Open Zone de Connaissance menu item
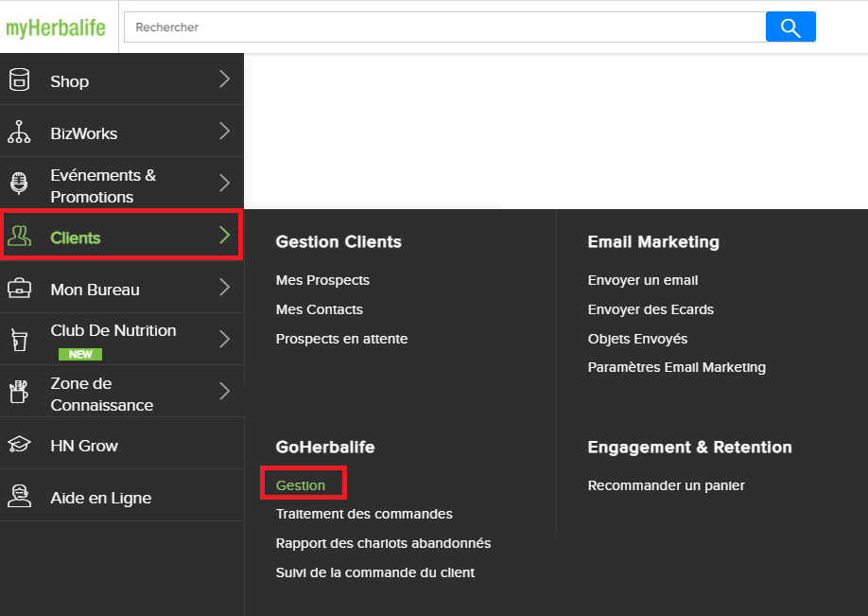Viewport: 868px width, 616px height. 122,392
